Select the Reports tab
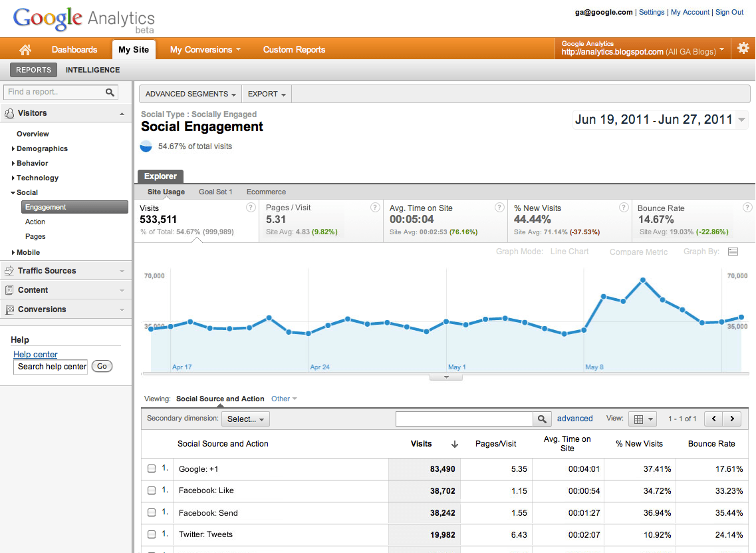This screenshot has width=756, height=553. coord(33,70)
